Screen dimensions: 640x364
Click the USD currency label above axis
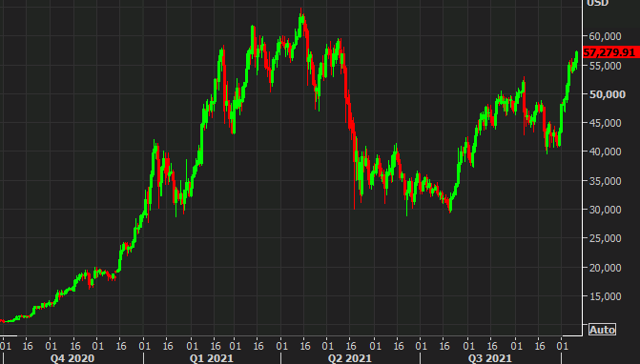[x=597, y=3]
